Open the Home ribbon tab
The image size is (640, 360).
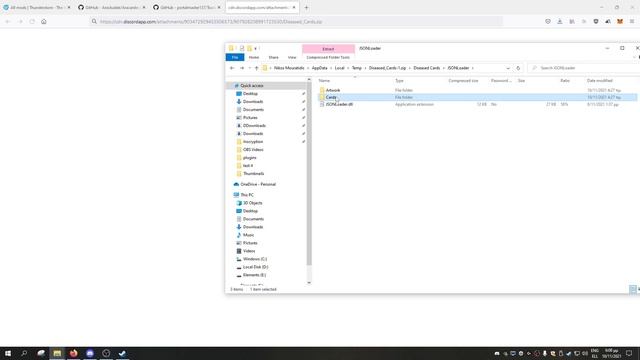[x=254, y=58]
